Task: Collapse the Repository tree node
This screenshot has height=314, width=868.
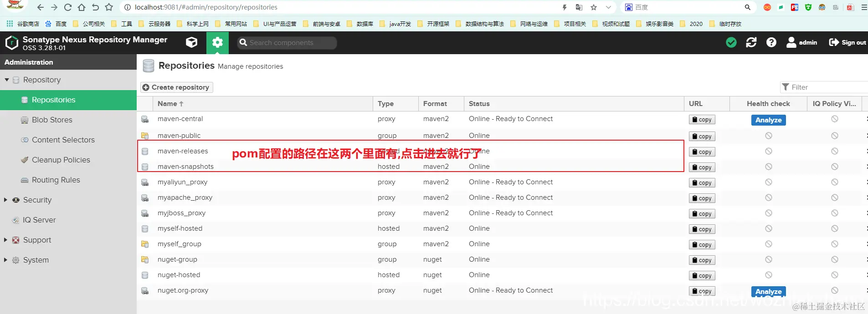Action: (7, 80)
